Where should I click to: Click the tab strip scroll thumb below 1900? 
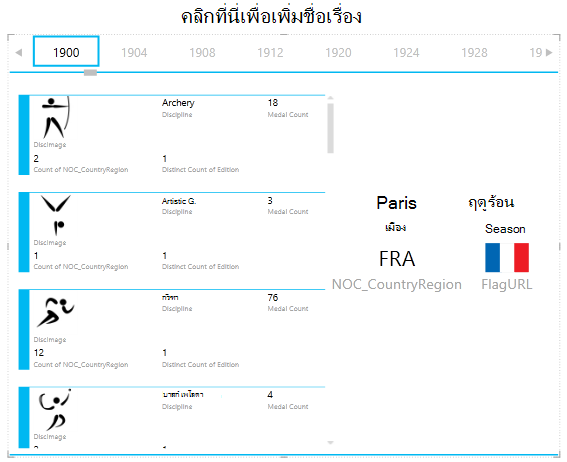(x=90, y=73)
